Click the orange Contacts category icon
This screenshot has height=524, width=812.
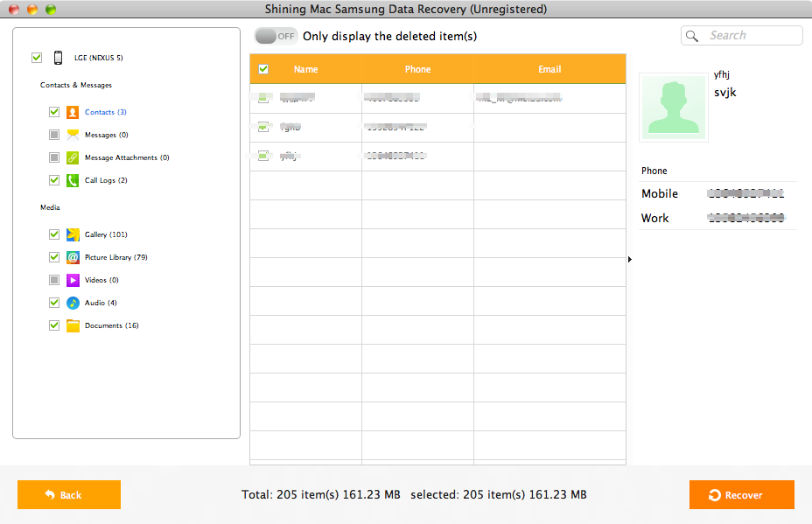coord(73,112)
